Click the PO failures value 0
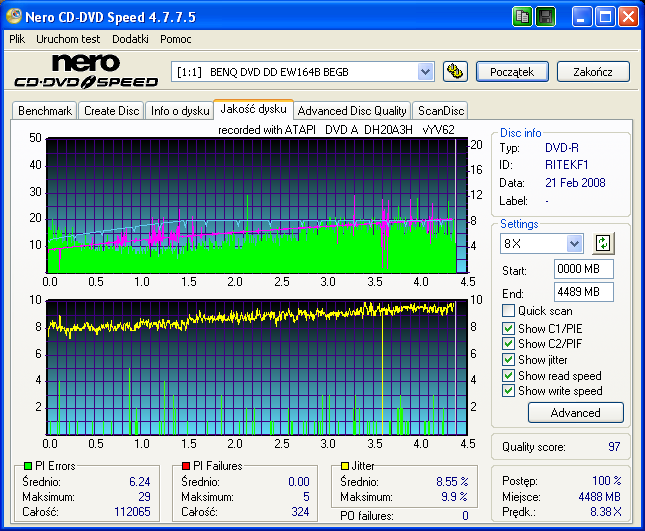Image resolution: width=645 pixels, height=531 pixels. [x=465, y=516]
